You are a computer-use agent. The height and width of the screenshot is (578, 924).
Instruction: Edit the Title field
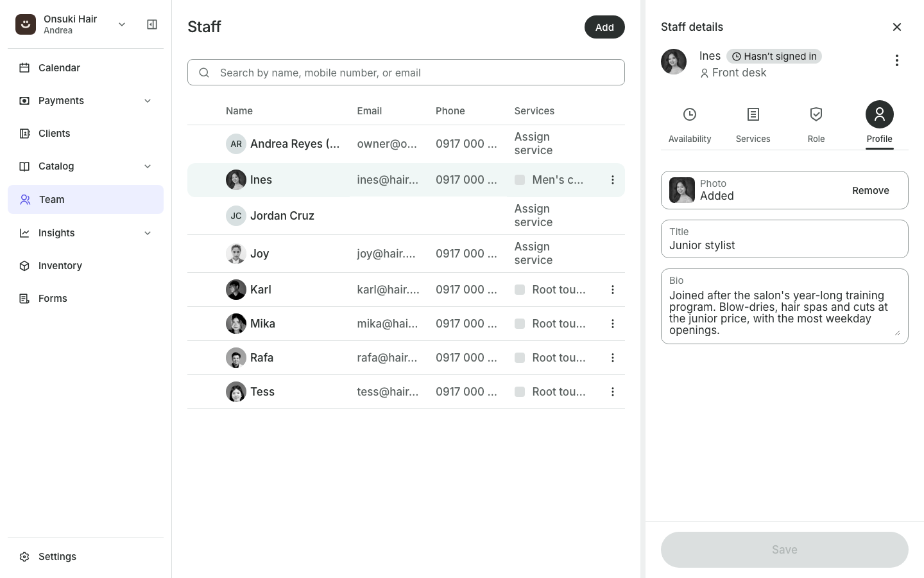click(785, 239)
